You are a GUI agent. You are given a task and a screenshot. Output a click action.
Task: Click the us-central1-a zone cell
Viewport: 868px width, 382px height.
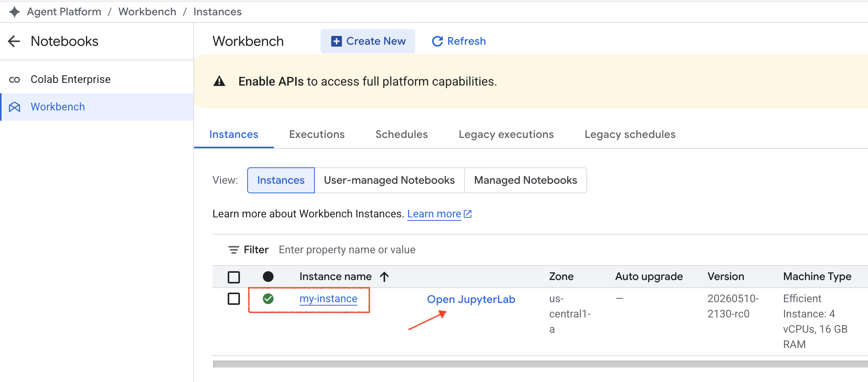[x=570, y=314]
